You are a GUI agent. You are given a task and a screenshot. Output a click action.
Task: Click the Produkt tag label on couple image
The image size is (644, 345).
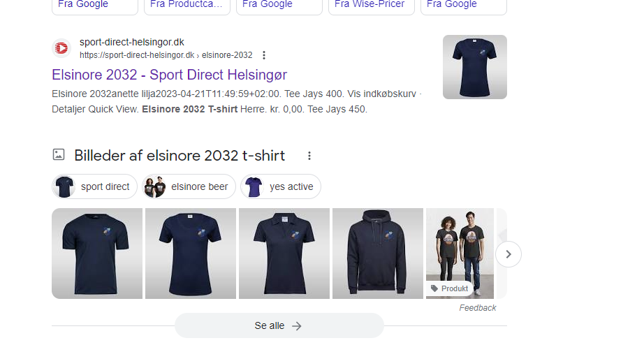tap(449, 288)
